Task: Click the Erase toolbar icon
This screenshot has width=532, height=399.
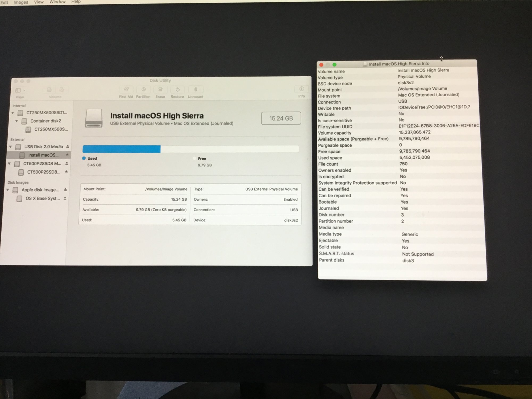Action: 160,90
